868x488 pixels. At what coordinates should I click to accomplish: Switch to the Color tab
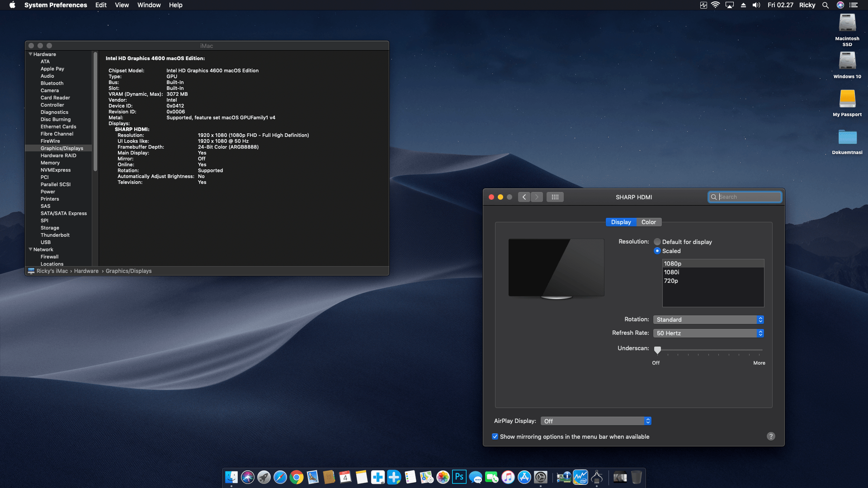(648, 222)
